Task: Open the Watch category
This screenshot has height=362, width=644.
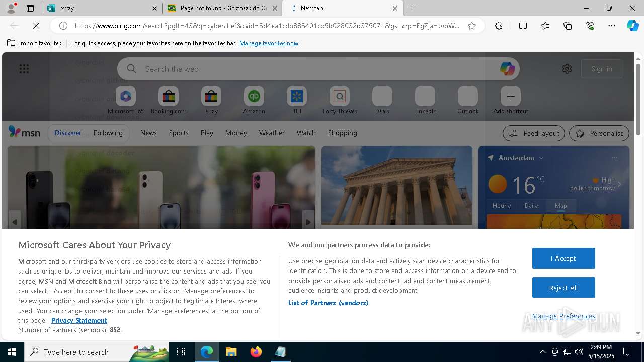Action: 306,133
